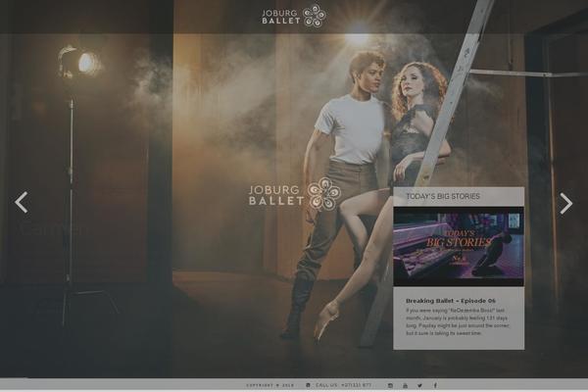This screenshot has height=392, width=588.
Task: Open the Breaking Ballet – Episode 06 title
Action: pos(451,301)
